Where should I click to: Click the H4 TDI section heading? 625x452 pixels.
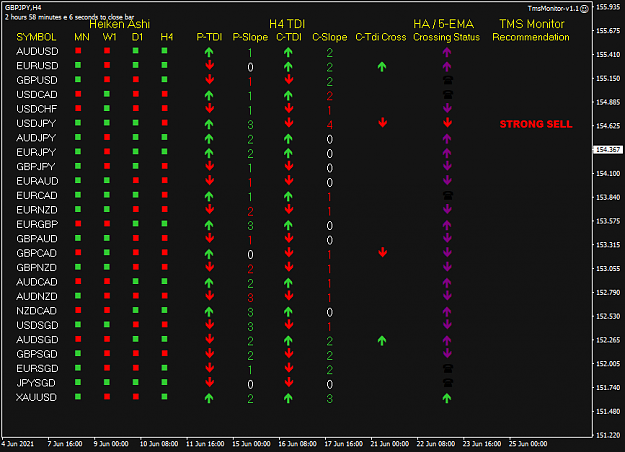click(x=287, y=24)
